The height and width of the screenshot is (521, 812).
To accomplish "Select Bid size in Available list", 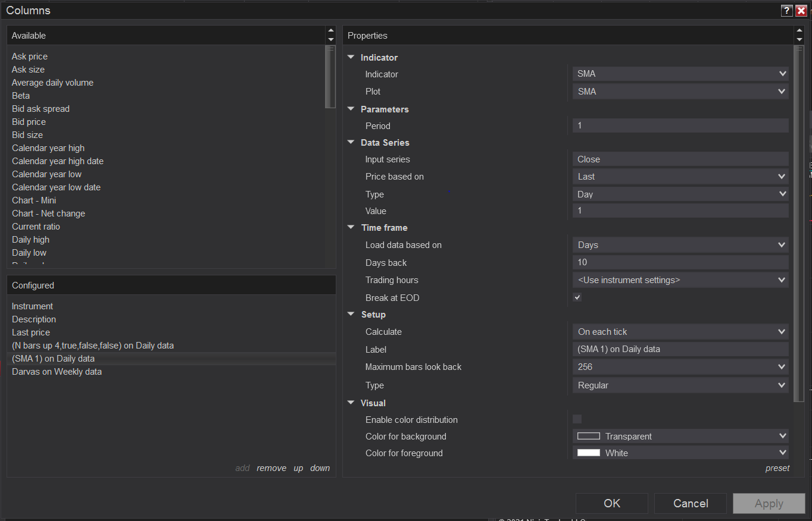I will click(x=27, y=135).
